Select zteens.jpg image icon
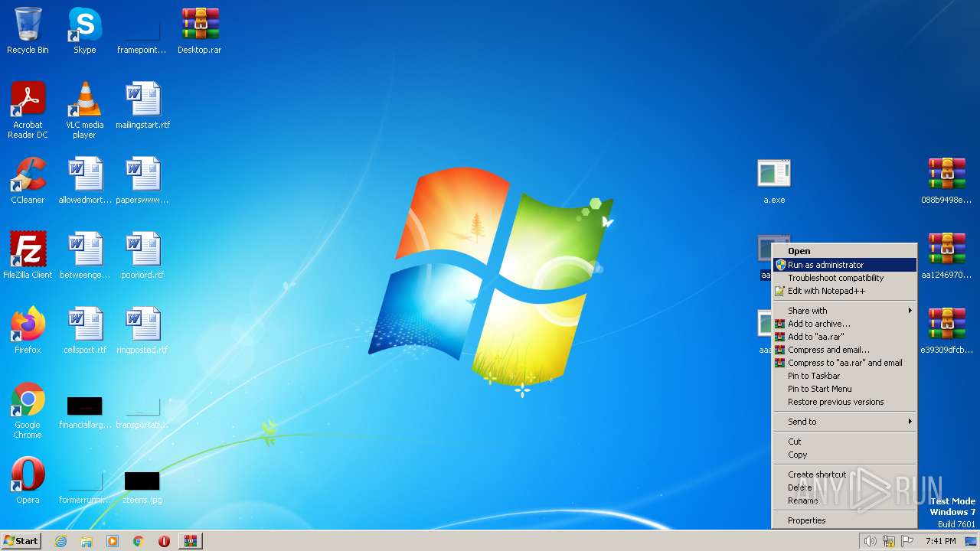This screenshot has height=551, width=980. click(x=142, y=486)
